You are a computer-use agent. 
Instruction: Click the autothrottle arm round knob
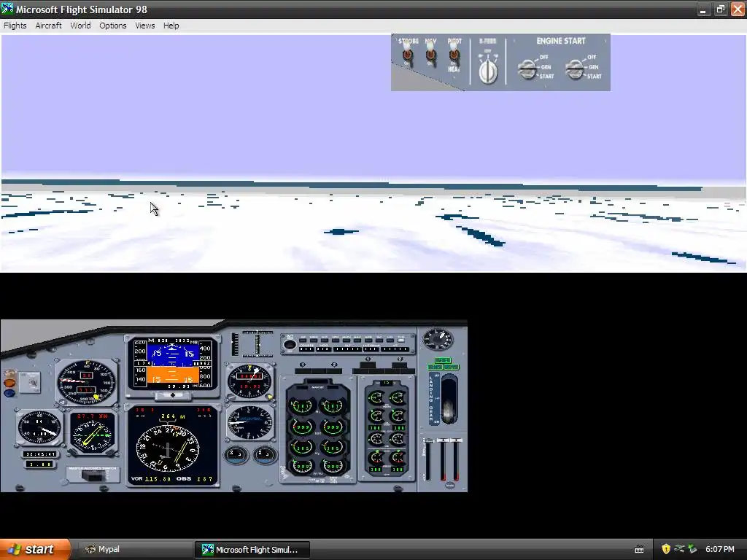pyautogui.click(x=289, y=344)
